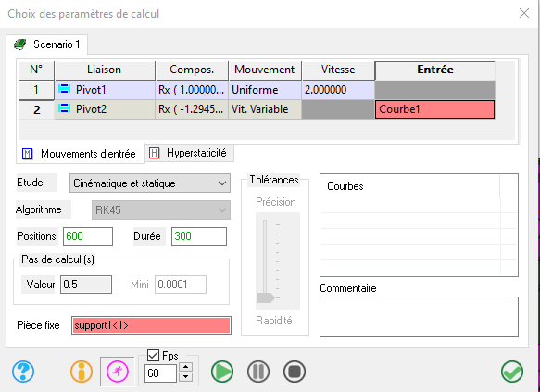This screenshot has width=540, height=392.
Task: Increase Fps value with up arrow
Action: coord(186,368)
